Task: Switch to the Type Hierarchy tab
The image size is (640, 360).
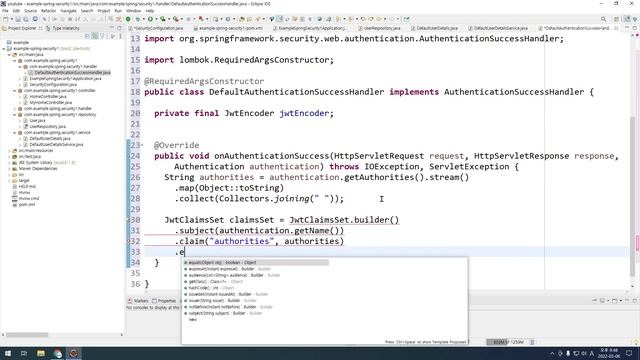Action: (x=62, y=28)
